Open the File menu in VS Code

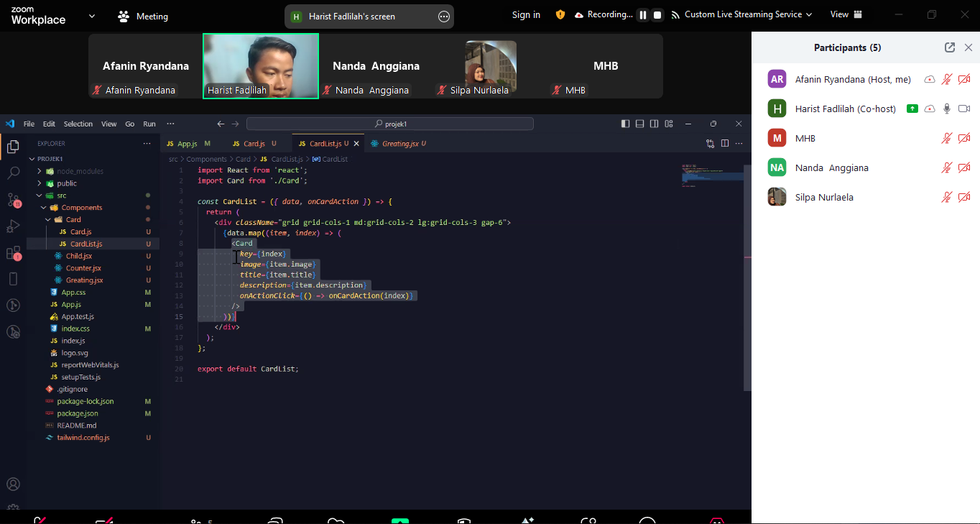[29, 124]
